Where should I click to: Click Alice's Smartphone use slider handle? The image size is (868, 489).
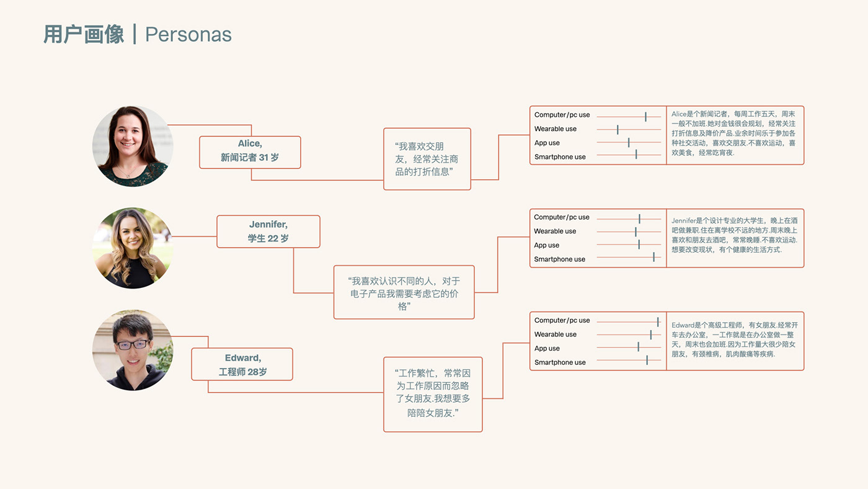[x=636, y=154]
